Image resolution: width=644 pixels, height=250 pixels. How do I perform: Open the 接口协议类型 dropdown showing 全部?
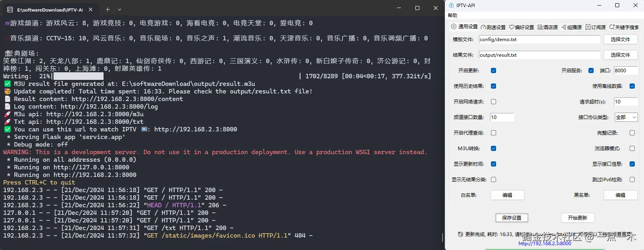point(626,117)
